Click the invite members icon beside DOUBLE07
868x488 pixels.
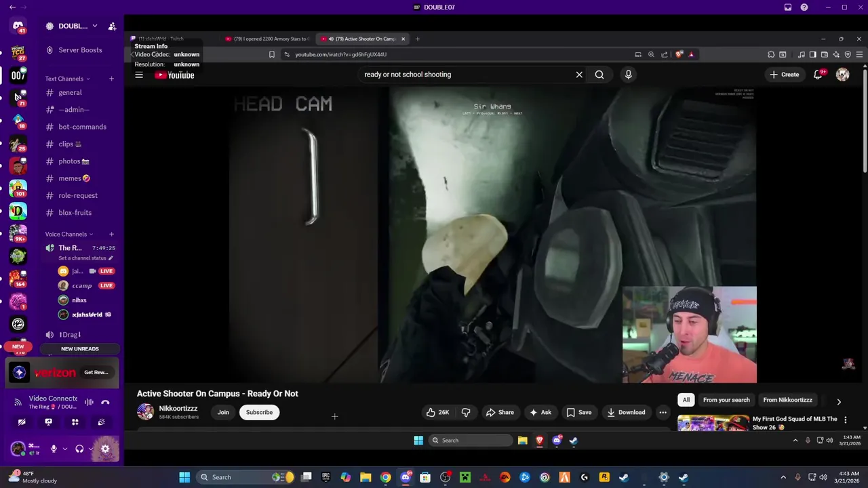(112, 26)
